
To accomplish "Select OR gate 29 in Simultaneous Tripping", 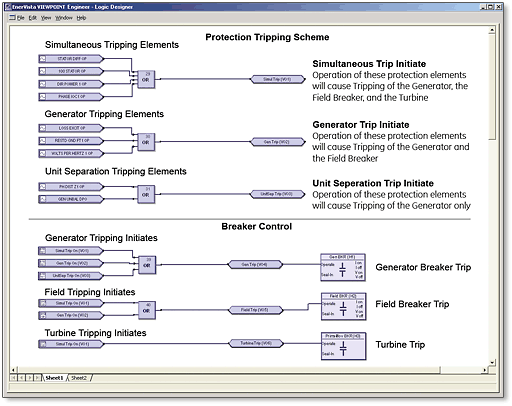I will click(146, 79).
